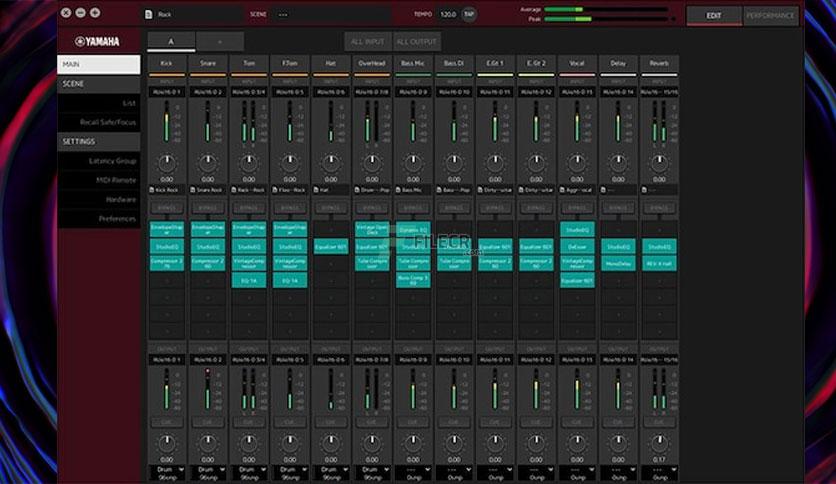Open Latency Group settings
Viewport: 836px width, 484px height.
click(x=99, y=160)
